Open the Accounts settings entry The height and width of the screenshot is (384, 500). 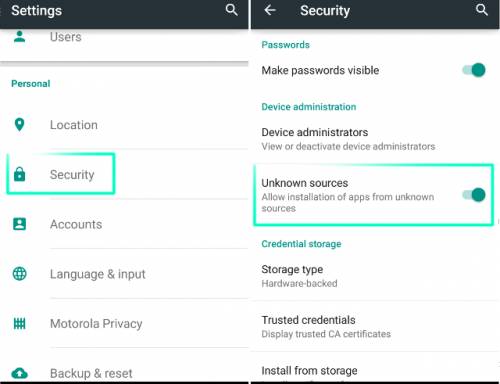[x=124, y=224]
